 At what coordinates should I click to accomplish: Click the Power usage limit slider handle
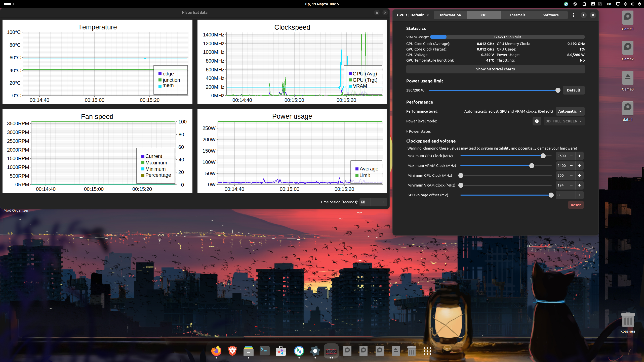coord(558,90)
